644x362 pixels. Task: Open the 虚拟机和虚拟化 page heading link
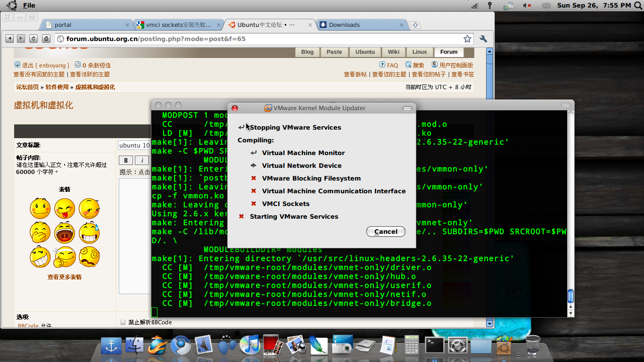pyautogui.click(x=43, y=106)
